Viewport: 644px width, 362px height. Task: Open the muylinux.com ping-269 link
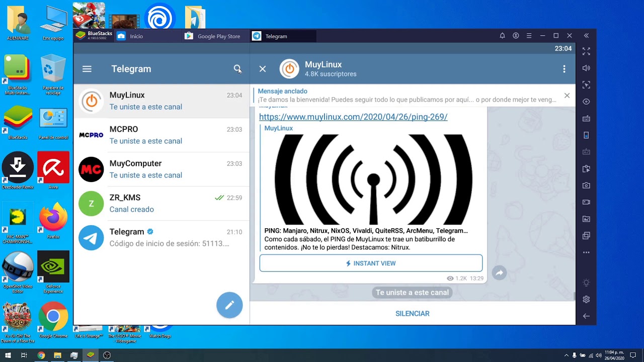click(x=353, y=117)
